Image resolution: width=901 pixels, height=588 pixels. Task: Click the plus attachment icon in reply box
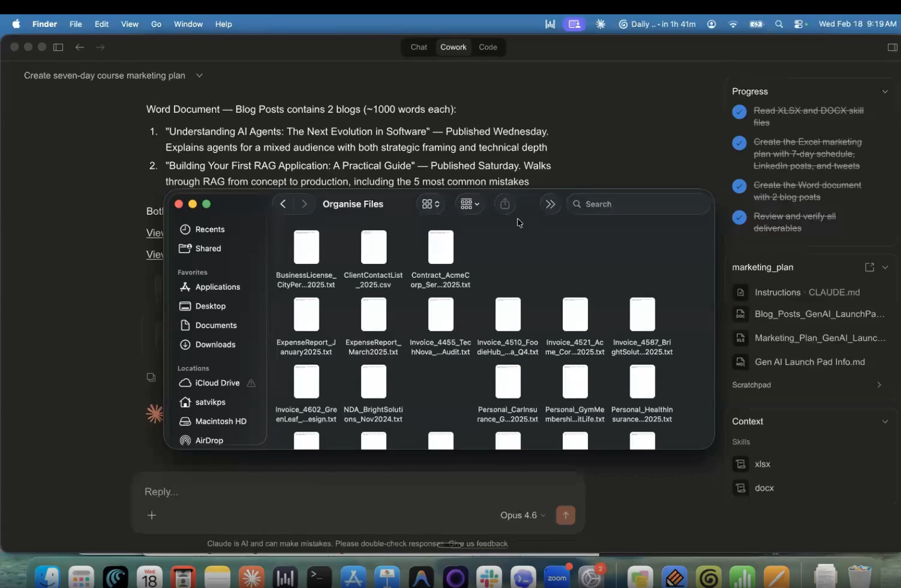152,515
